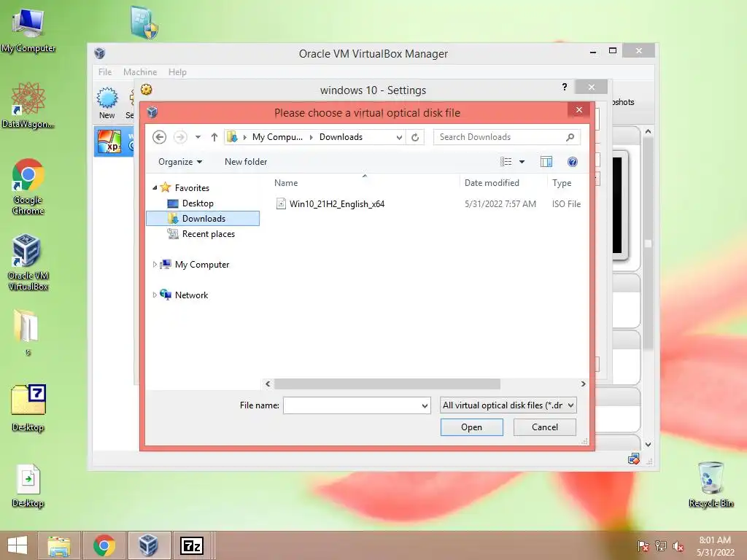Sort files by Type column
This screenshot has width=747, height=560.
562,183
